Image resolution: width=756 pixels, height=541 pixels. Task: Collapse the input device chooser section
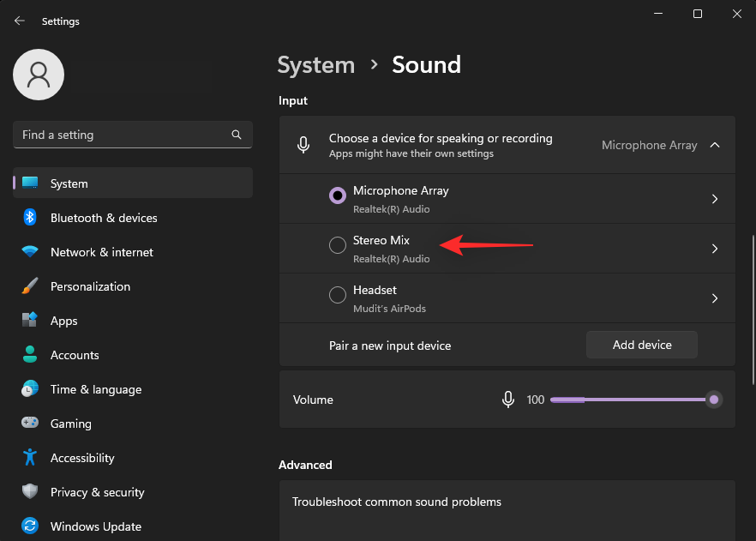pos(715,145)
